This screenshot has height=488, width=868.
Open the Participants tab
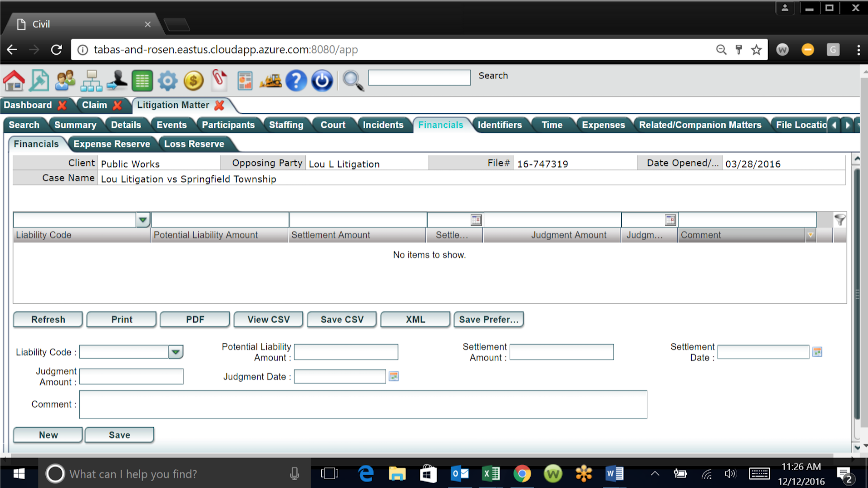[x=228, y=125]
